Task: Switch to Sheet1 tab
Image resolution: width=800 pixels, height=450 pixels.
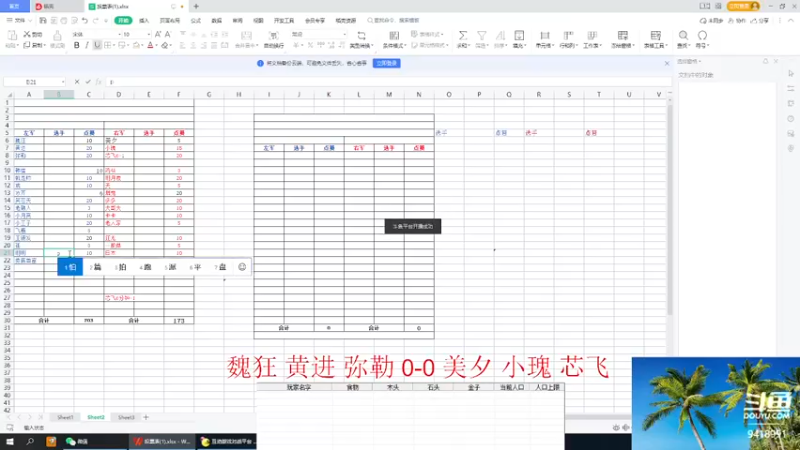Action: pyautogui.click(x=65, y=417)
